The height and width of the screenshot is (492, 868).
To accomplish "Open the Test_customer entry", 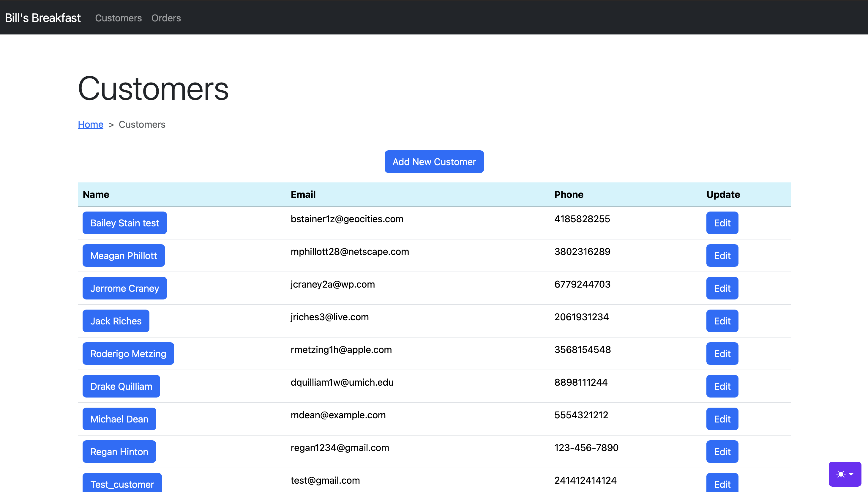I will point(122,483).
